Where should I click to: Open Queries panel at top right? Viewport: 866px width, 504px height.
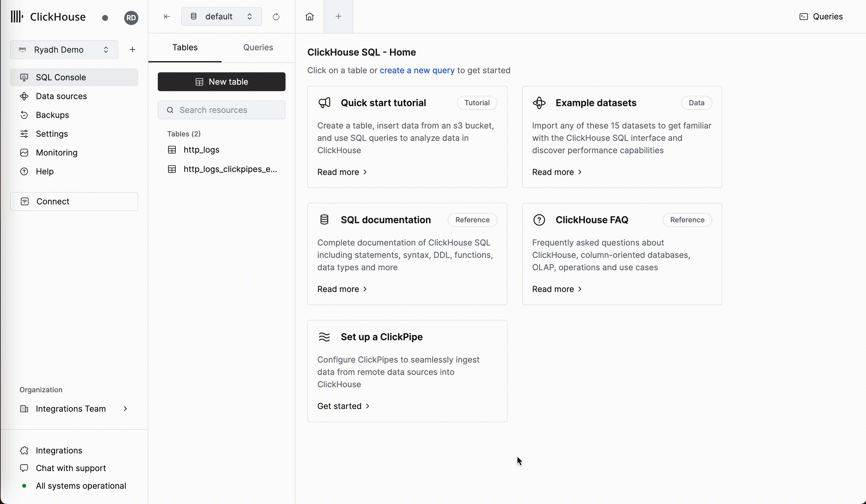point(821,16)
